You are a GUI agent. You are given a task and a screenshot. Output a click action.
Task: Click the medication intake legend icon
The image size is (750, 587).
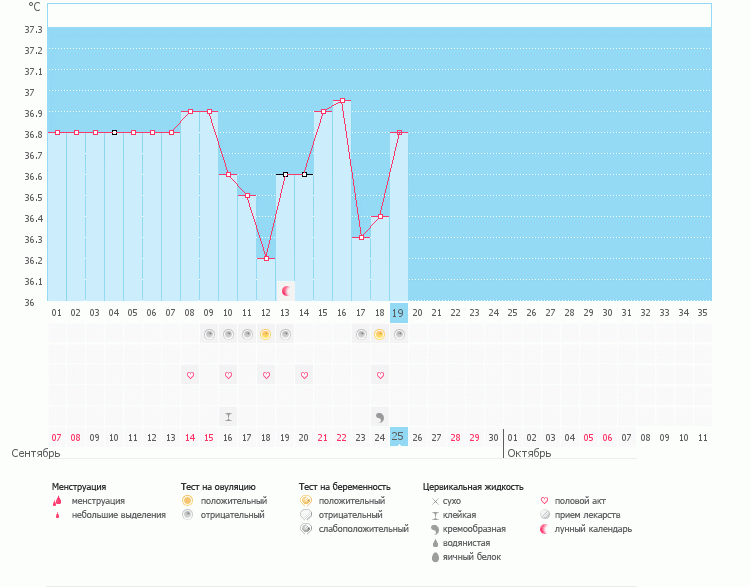545,515
